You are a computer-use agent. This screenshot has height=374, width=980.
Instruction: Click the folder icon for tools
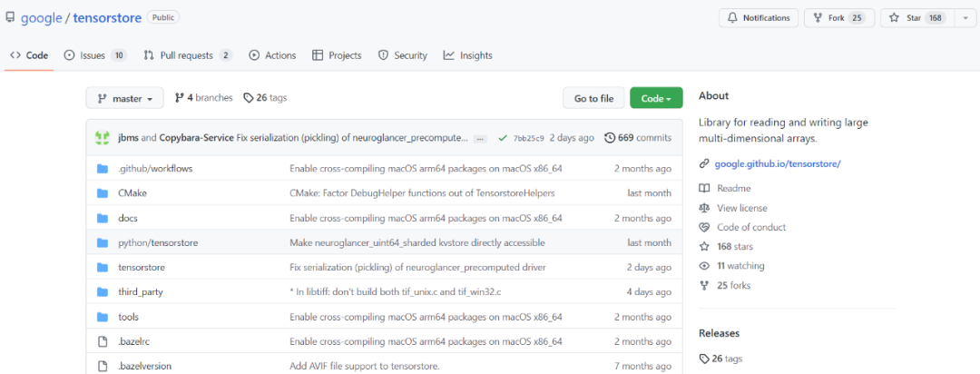(x=103, y=317)
